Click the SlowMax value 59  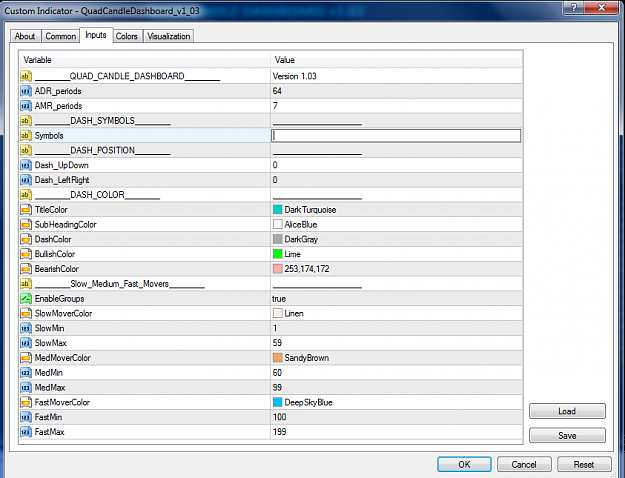point(277,343)
